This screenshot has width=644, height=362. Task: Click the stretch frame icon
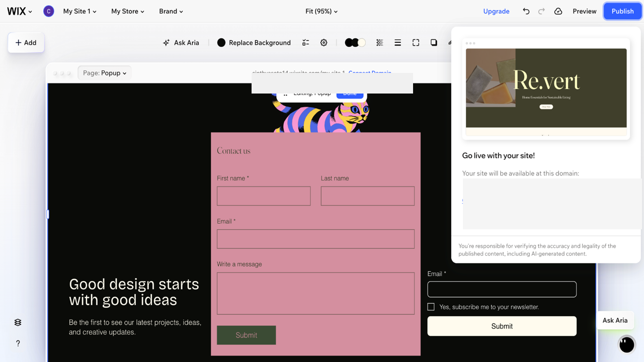click(416, 43)
